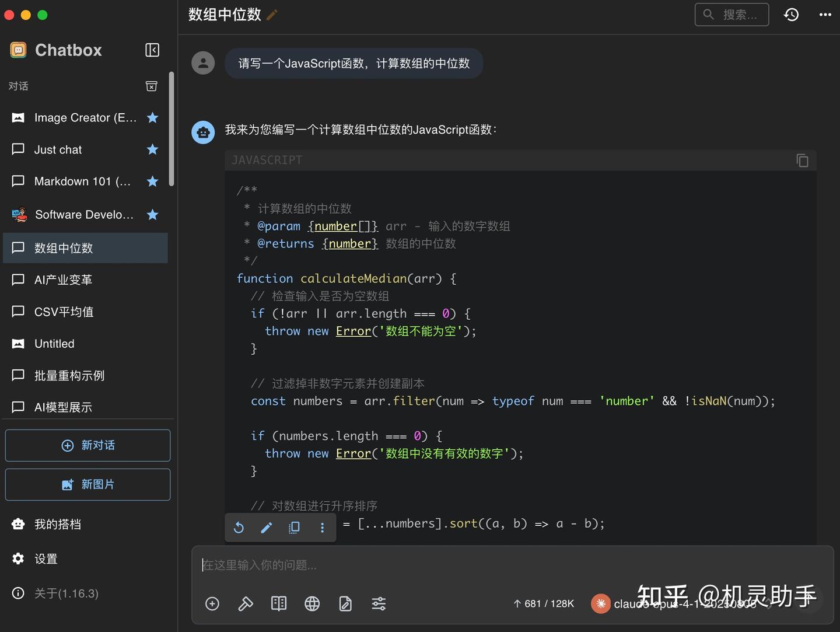
Task: Open conversation history via clock icon
Action: pos(791,14)
